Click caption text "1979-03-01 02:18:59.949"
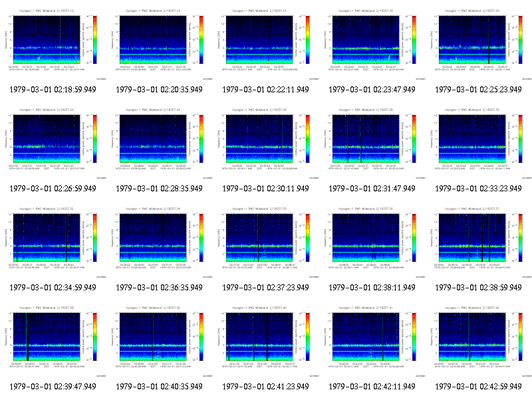This screenshot has height=396, width=532. (53, 90)
